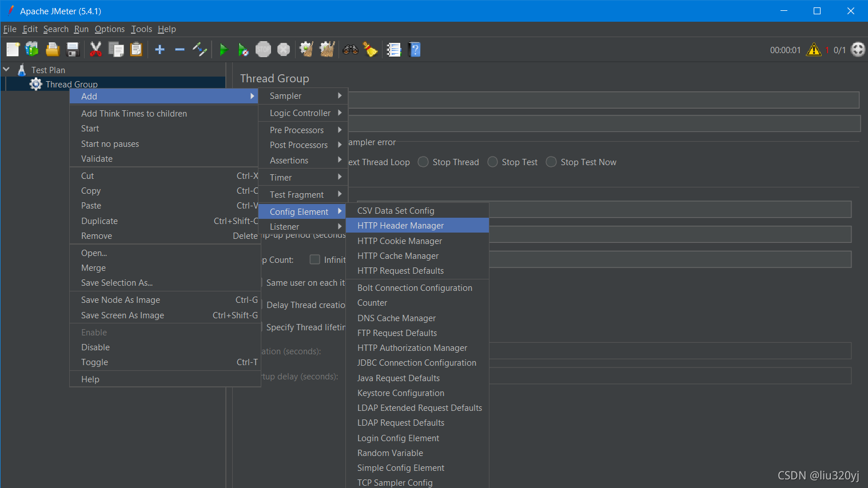This screenshot has height=488, width=868.
Task: Collapse the Test Plan tree node
Action: [x=6, y=70]
